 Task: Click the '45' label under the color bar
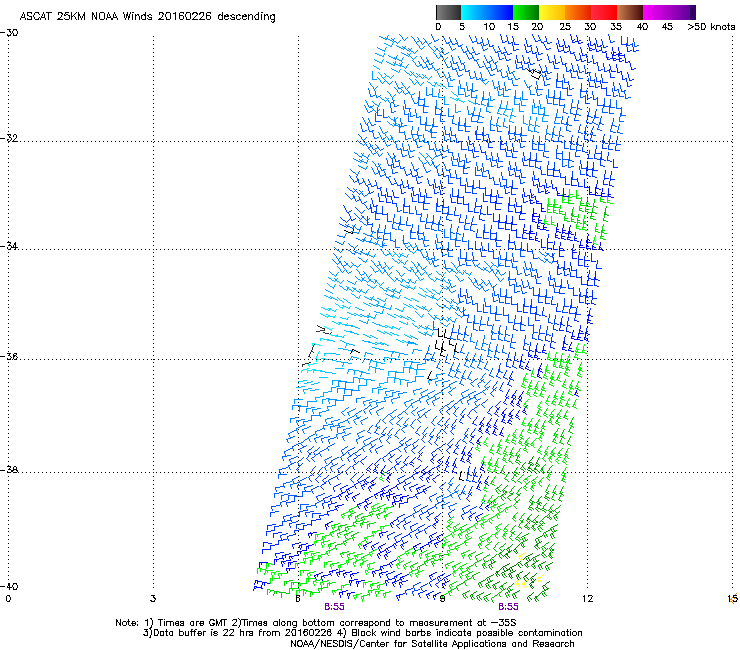pos(667,26)
